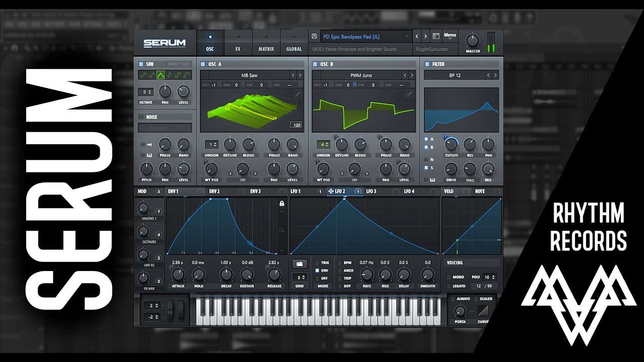
Task: Enable the NOISE oscillator switch
Action: (x=140, y=117)
